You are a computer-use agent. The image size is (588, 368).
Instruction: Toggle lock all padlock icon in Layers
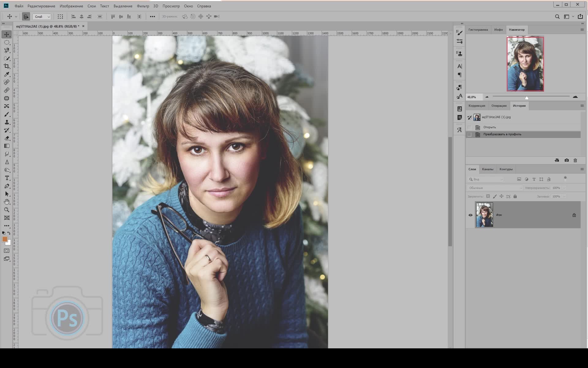point(515,196)
